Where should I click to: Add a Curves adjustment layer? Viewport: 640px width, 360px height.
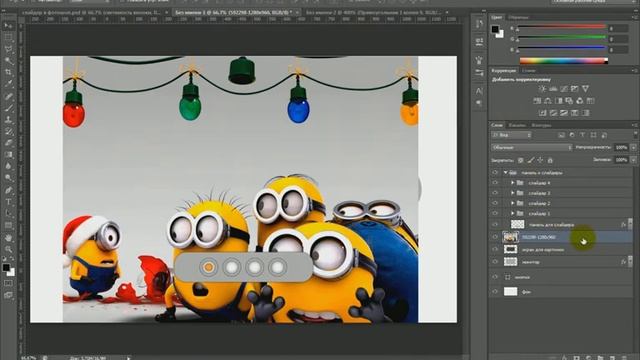tap(564, 89)
